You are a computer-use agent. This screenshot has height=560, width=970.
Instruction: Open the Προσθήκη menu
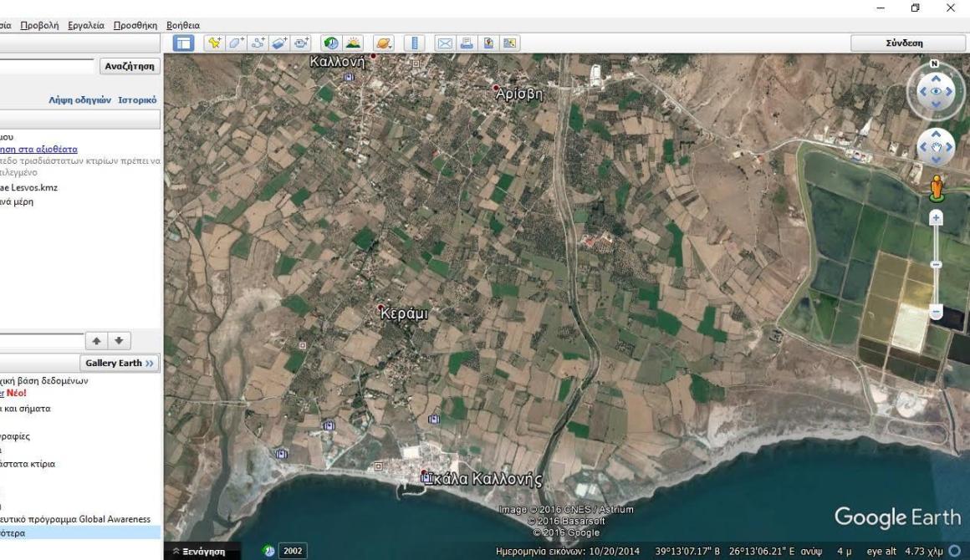(135, 25)
